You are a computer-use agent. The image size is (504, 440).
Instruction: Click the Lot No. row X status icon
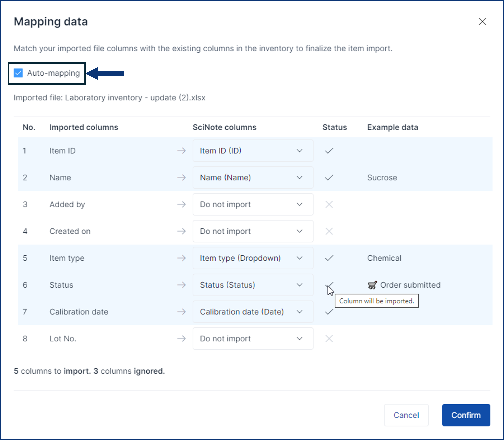click(x=329, y=339)
